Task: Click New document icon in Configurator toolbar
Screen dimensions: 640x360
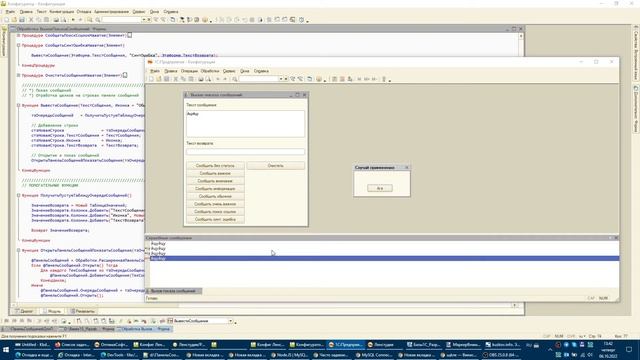Action: (x=7, y=20)
